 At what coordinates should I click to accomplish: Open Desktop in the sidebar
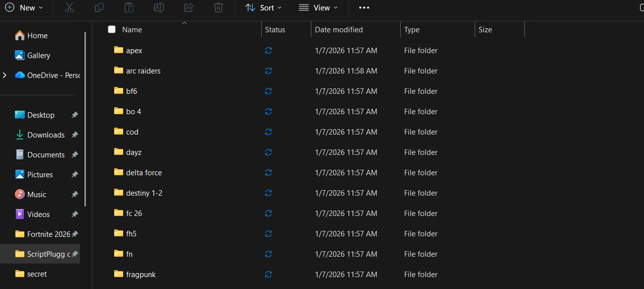[41, 115]
